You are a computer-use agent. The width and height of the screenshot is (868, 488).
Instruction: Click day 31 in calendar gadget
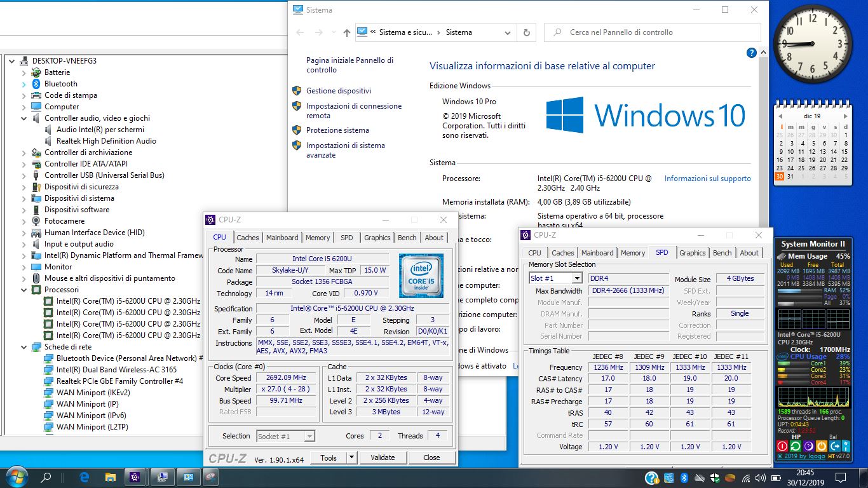pos(790,177)
